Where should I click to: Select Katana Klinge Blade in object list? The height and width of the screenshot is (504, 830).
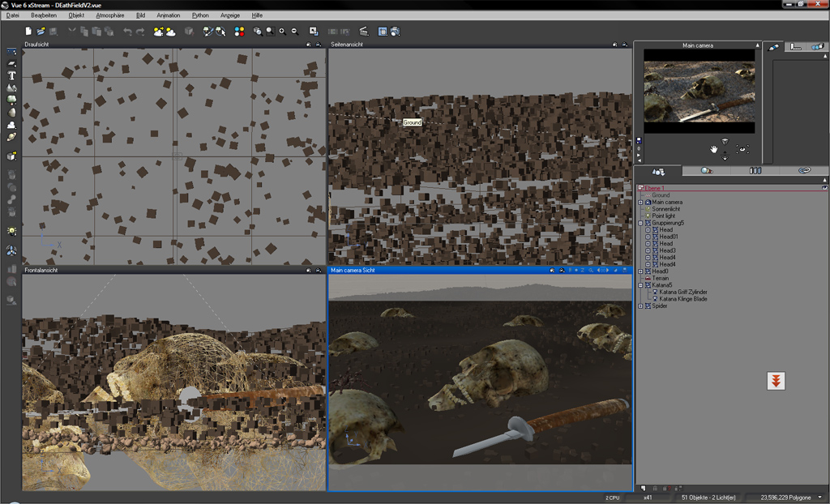(682, 299)
